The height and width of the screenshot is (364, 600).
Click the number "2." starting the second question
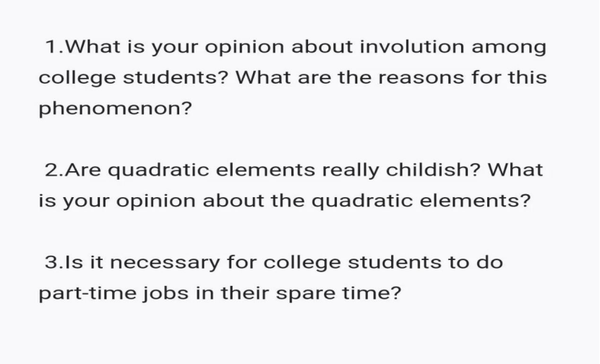click(x=55, y=170)
